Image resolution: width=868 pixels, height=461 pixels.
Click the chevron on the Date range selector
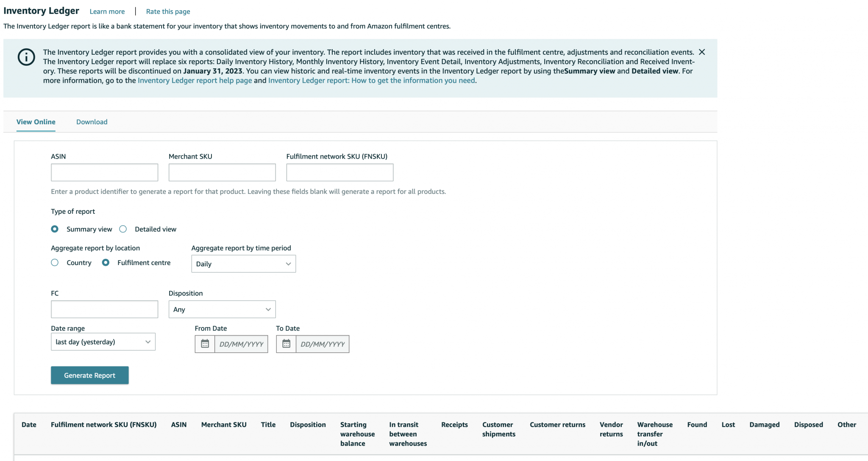[148, 341]
